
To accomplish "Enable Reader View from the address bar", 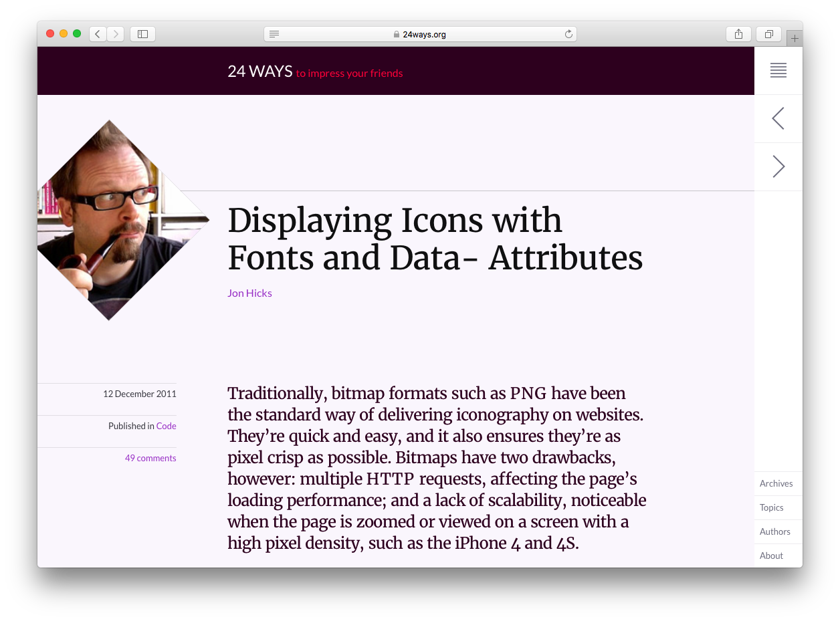I will (274, 33).
